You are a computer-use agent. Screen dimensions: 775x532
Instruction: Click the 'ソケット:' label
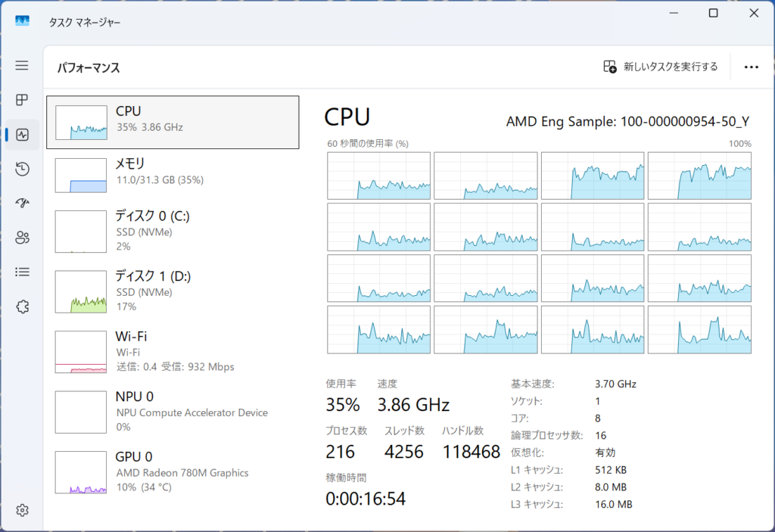527,401
